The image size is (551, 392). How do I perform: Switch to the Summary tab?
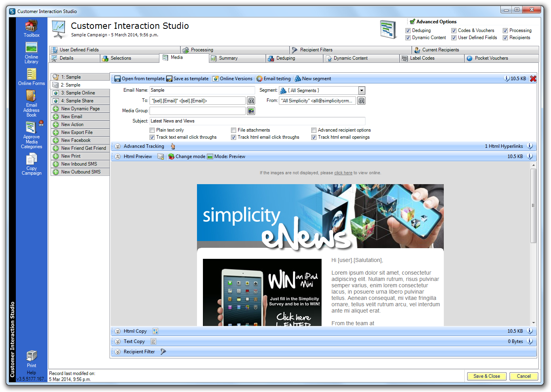coord(237,58)
